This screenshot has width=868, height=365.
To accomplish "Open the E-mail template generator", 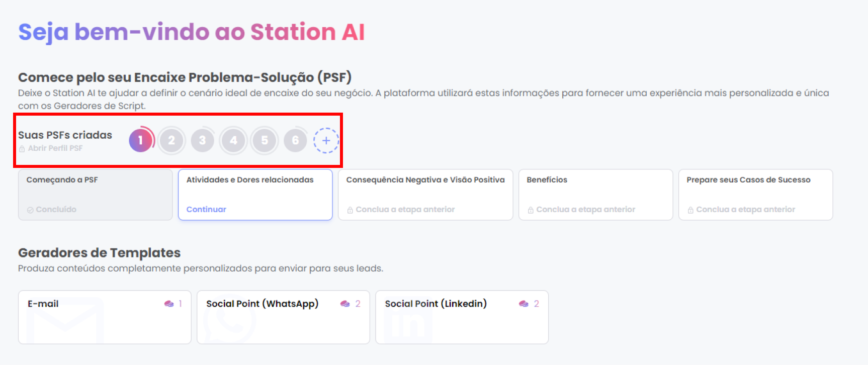I will 105,317.
